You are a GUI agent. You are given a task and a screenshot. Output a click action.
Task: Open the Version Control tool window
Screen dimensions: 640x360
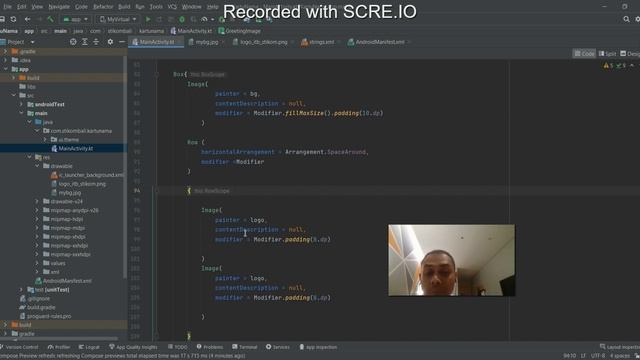coord(19,347)
